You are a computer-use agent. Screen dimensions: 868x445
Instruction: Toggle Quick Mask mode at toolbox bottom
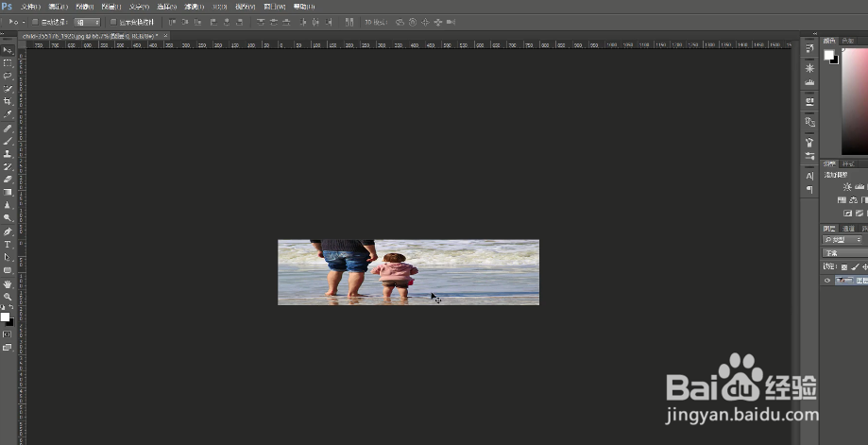pos(8,334)
